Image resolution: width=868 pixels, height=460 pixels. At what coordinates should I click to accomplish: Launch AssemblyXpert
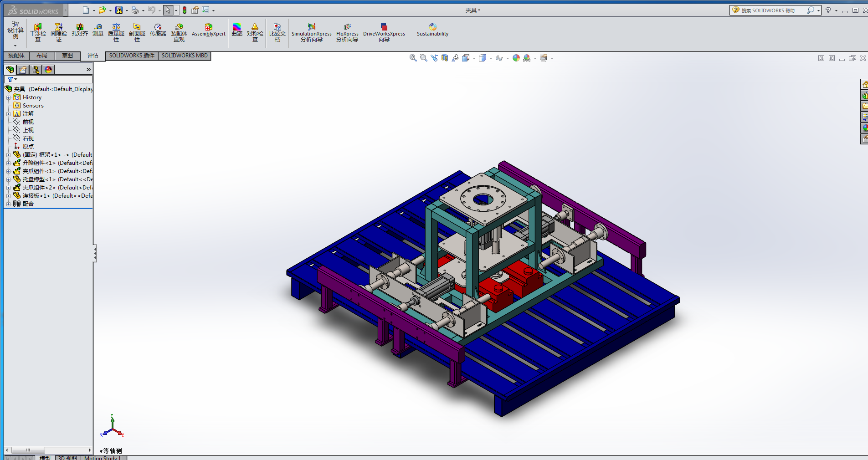pyautogui.click(x=209, y=30)
